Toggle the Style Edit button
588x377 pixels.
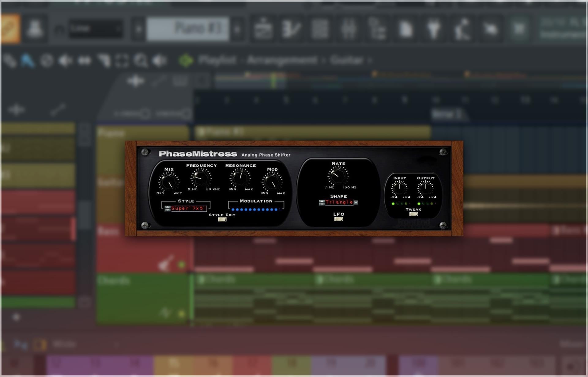coord(222,219)
